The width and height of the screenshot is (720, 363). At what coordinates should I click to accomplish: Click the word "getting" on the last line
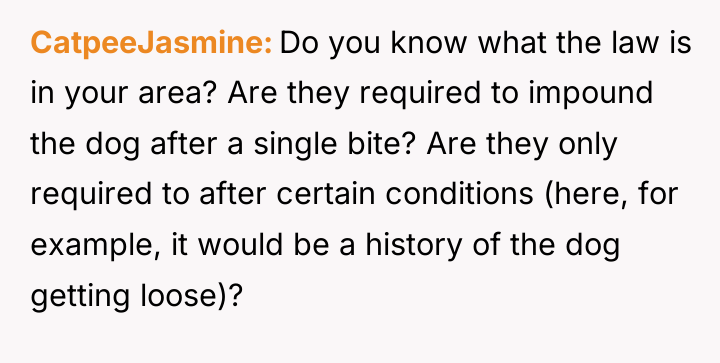point(79,296)
